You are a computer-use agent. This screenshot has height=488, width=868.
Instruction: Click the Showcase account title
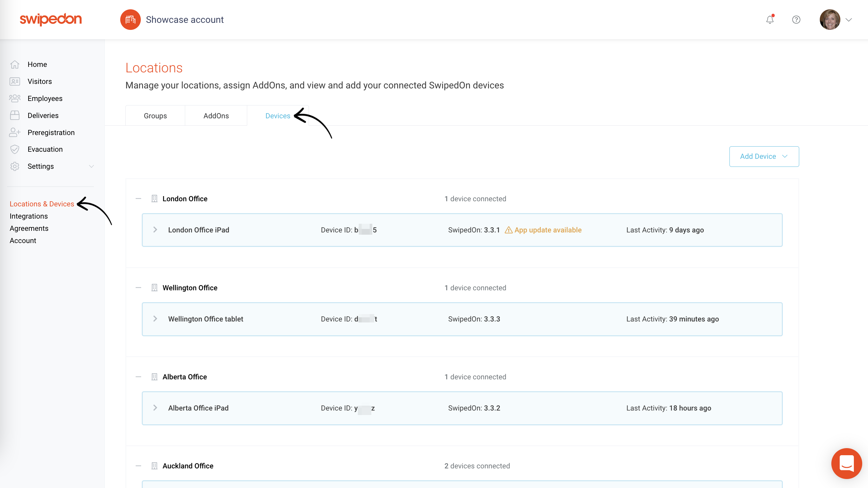coord(185,20)
